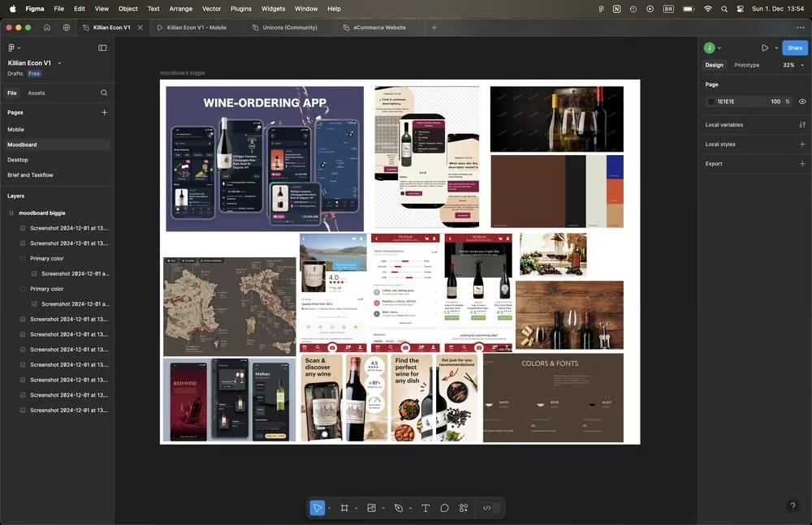Open tab overflow three dots menu

point(801,28)
